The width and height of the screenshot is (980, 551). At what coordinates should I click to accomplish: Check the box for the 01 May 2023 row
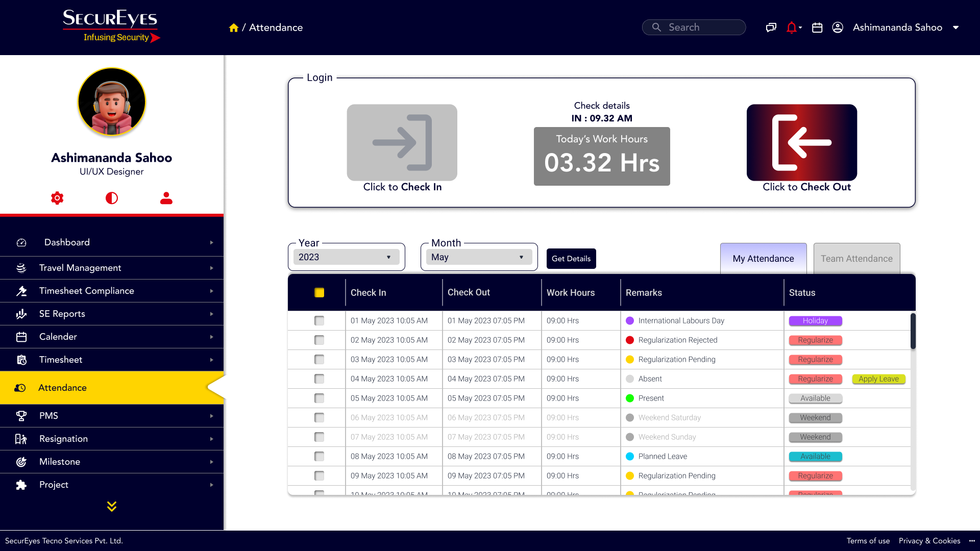320,321
